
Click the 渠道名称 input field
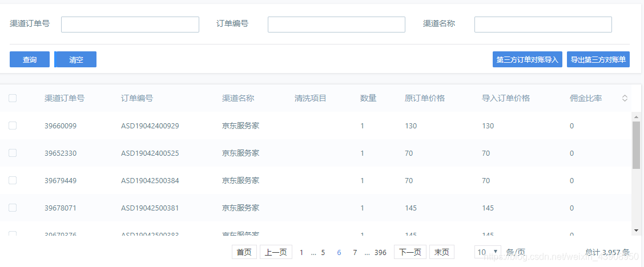[x=543, y=25]
